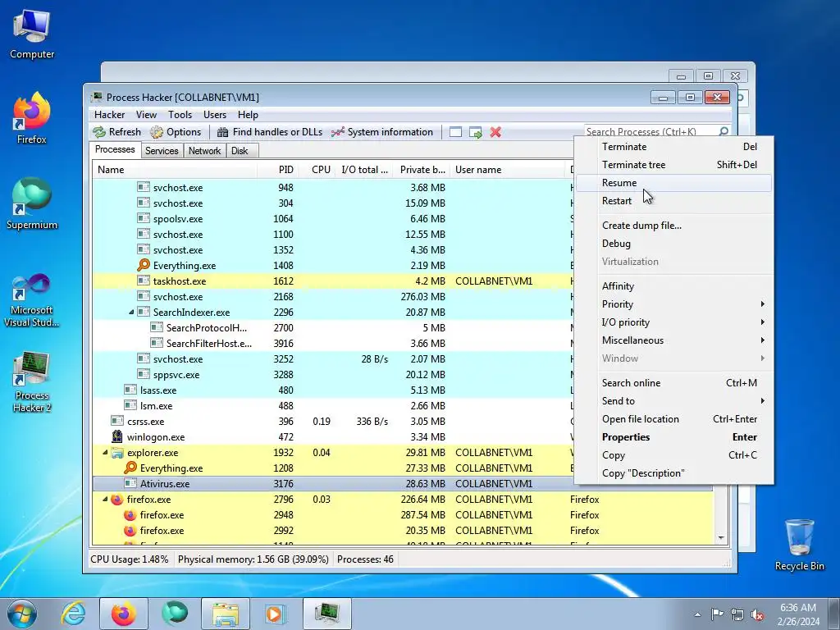840x630 pixels.
Task: Click Find handles or DLLs binoculars icon
Action: 223,132
